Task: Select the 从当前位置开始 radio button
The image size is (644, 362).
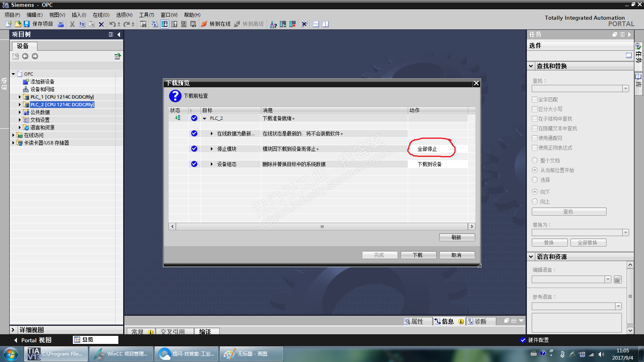Action: [535, 170]
